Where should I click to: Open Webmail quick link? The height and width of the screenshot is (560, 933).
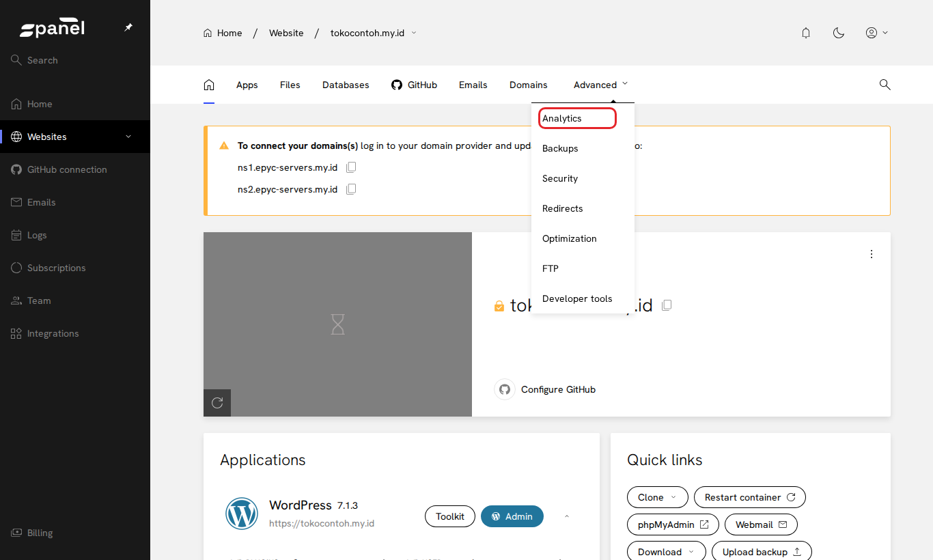tap(761, 524)
